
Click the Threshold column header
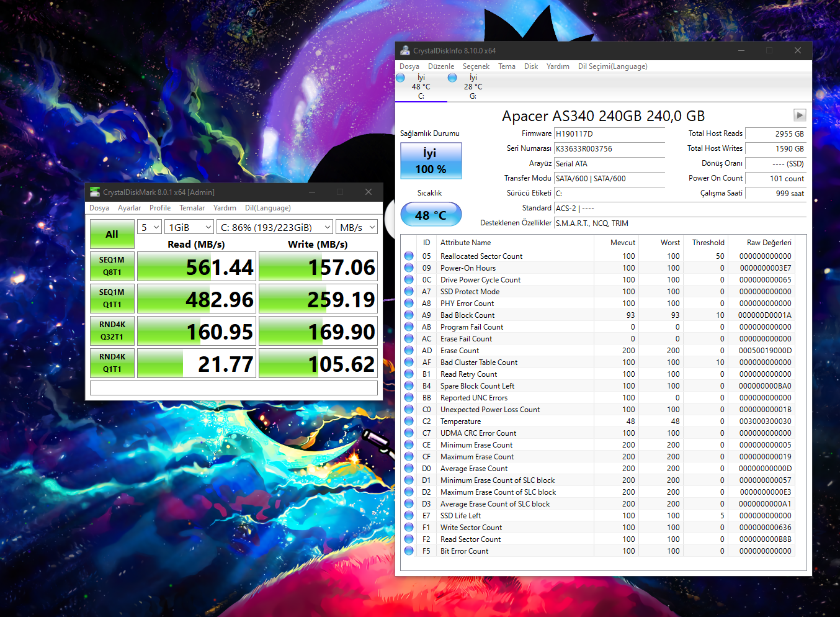tap(708, 242)
